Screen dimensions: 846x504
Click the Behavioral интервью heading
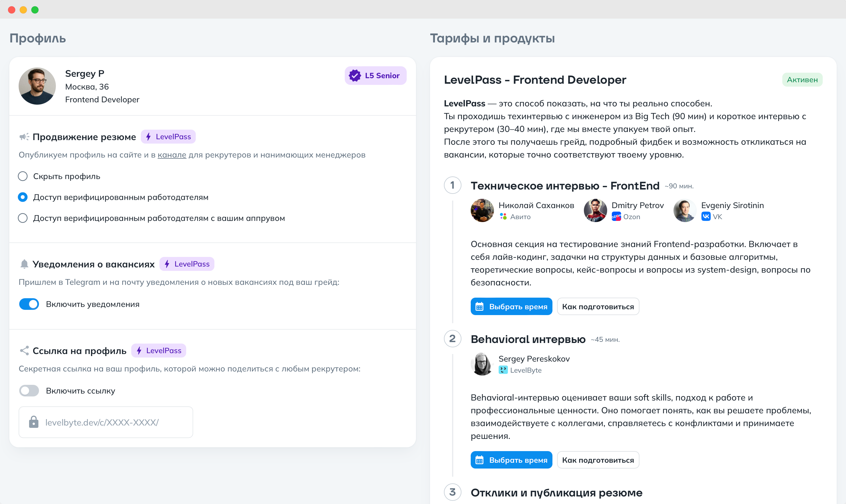coord(528,339)
